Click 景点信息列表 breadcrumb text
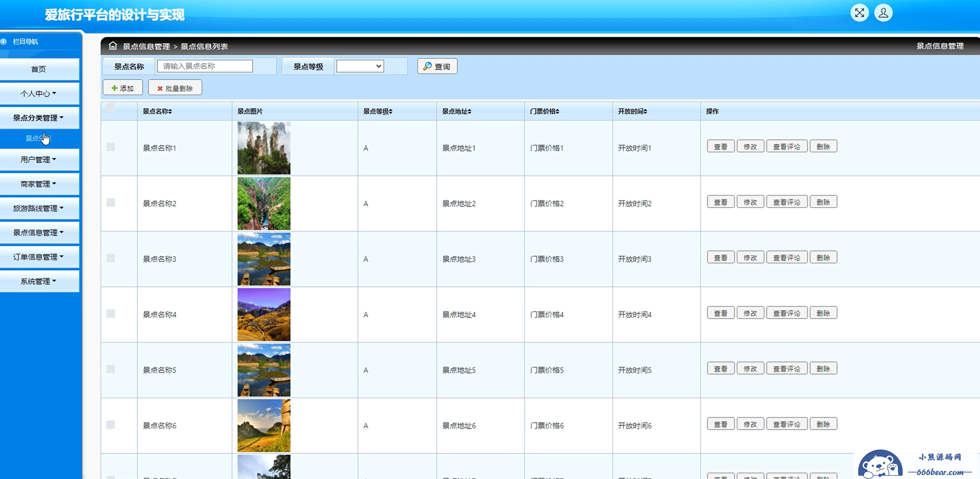This screenshot has height=479, width=980. click(204, 46)
